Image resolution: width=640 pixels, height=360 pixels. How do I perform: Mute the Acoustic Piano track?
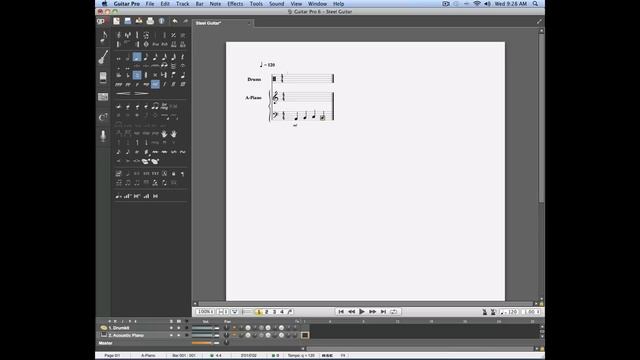click(178, 335)
